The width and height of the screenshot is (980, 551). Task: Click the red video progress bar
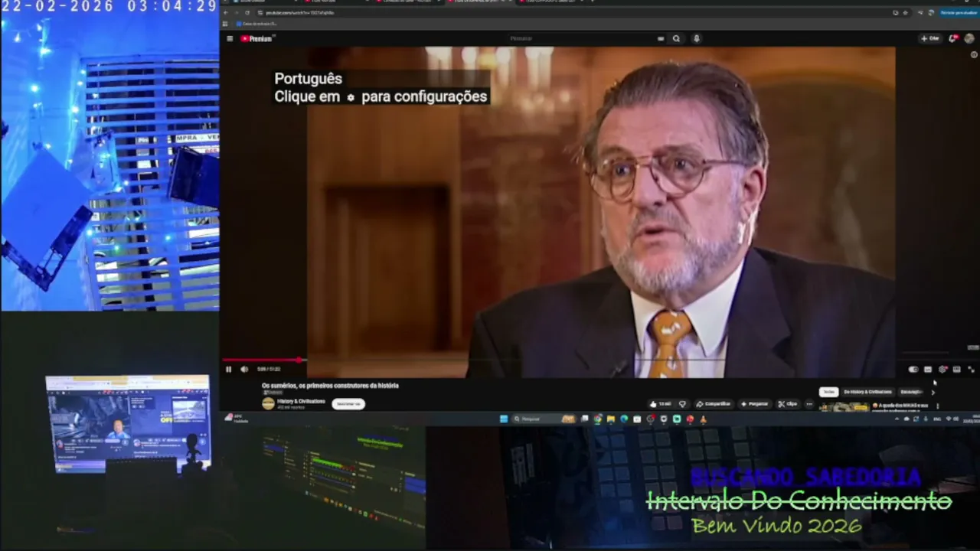coord(263,360)
